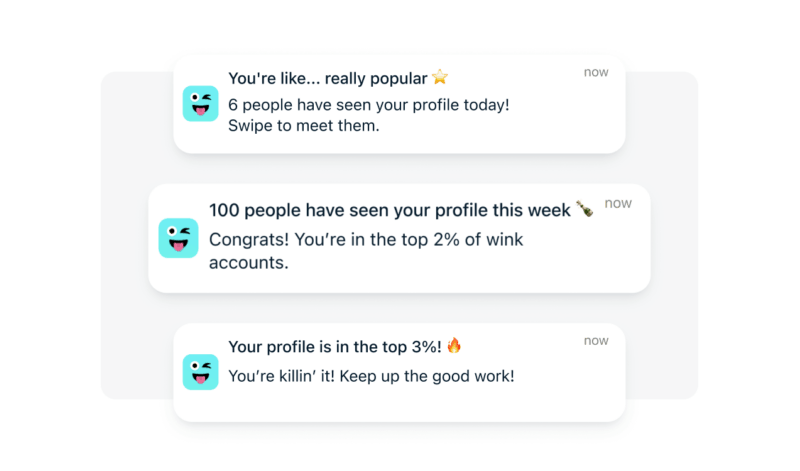The height and width of the screenshot is (471, 800).
Task: Tap the wink icon beside the 100 people notification
Action: coord(178,238)
